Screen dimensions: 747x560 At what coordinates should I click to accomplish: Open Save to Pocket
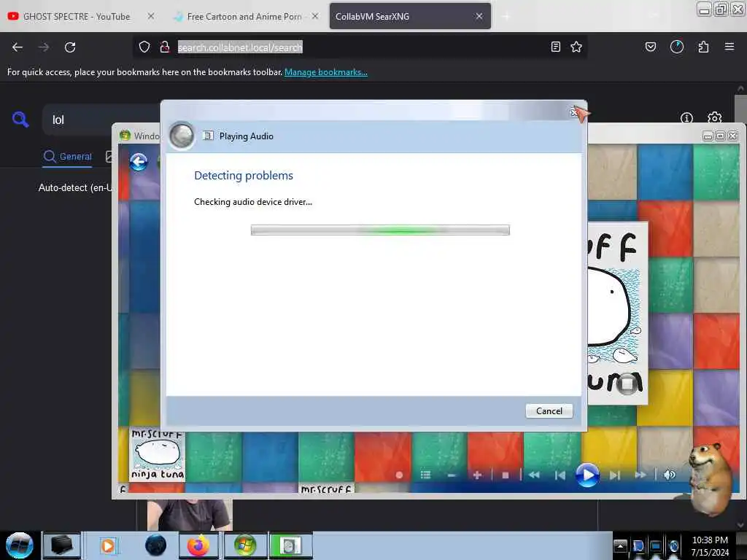[x=650, y=47]
